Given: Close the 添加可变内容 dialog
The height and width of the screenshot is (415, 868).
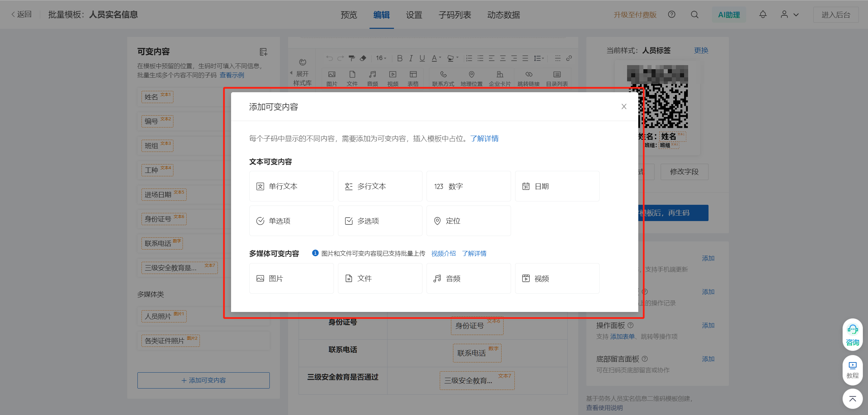Looking at the screenshot, I should click(x=624, y=106).
